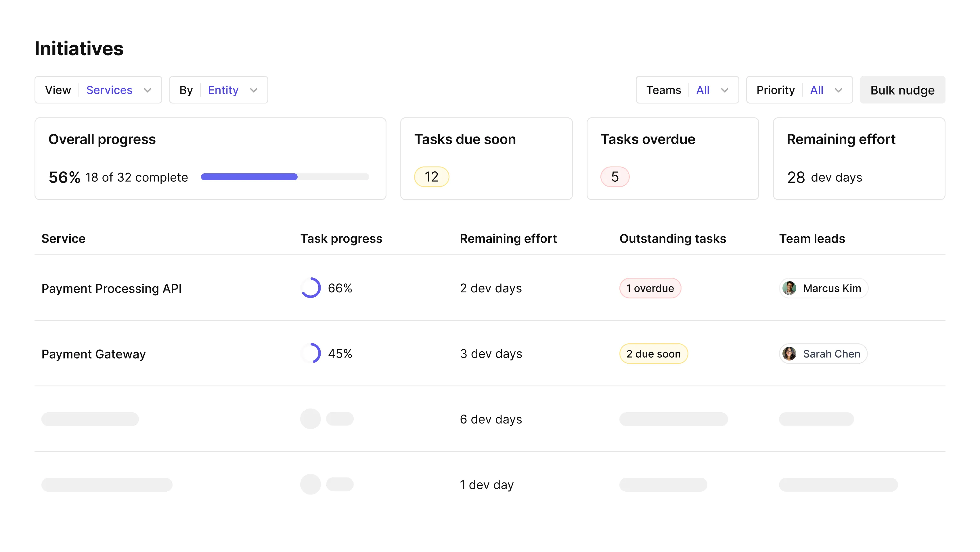Open the Payment Processing API service
This screenshot has height=552, width=980.
coord(112,288)
